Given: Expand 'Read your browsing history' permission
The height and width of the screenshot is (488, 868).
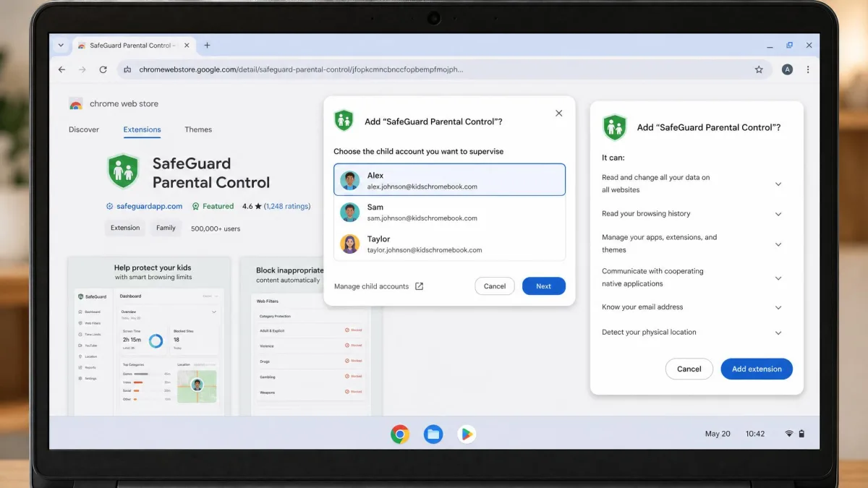Looking at the screenshot, I should tap(778, 214).
